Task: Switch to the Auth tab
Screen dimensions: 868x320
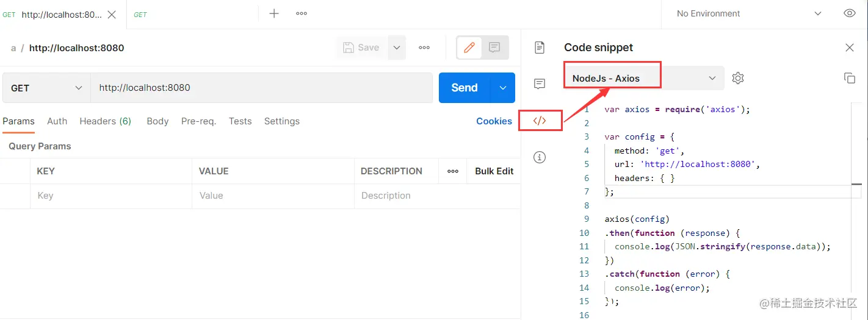Action: [x=57, y=121]
